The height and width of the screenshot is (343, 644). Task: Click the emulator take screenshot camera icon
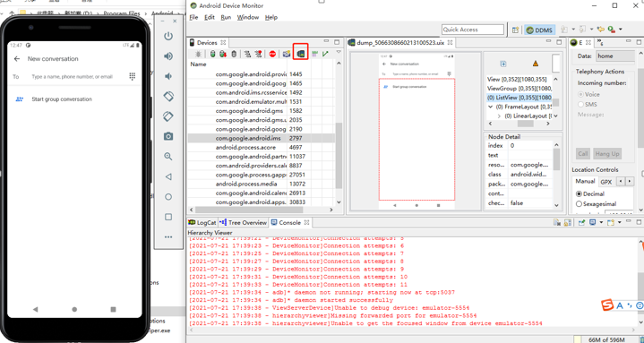[168, 136]
